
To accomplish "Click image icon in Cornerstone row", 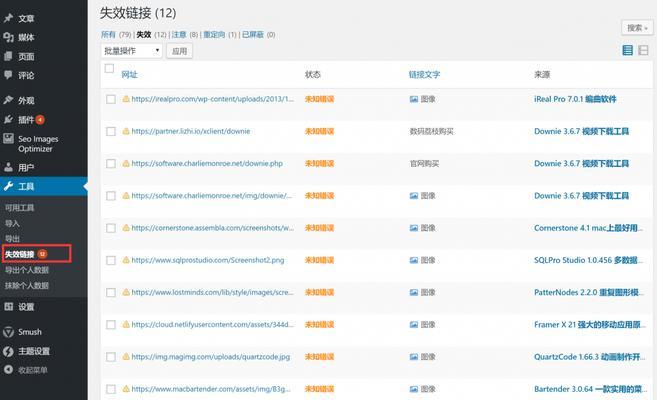I will [x=414, y=228].
